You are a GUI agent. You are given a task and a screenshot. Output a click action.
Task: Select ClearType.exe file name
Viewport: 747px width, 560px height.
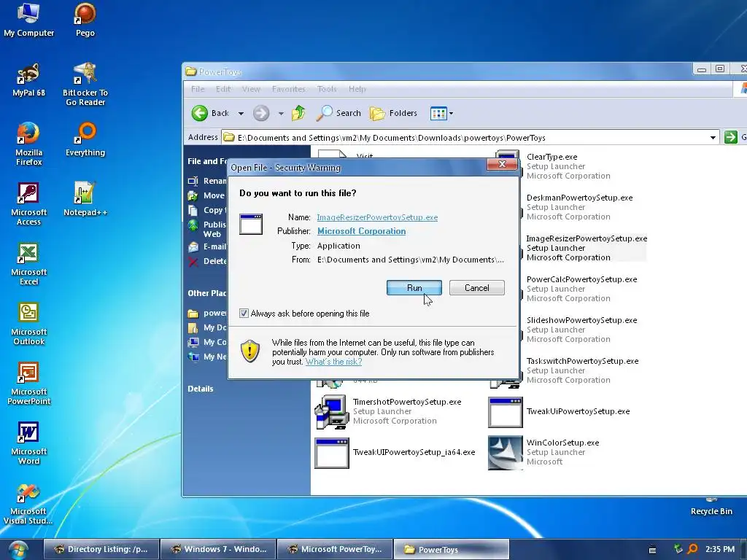(x=551, y=157)
